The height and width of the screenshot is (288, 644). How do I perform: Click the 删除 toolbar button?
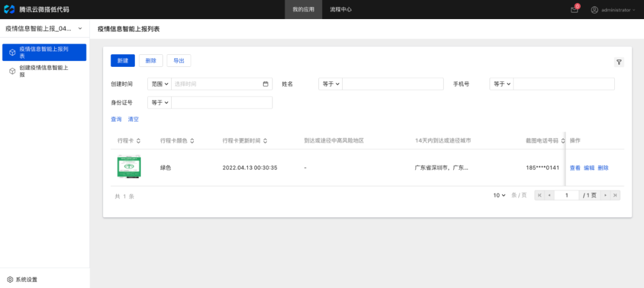point(151,60)
